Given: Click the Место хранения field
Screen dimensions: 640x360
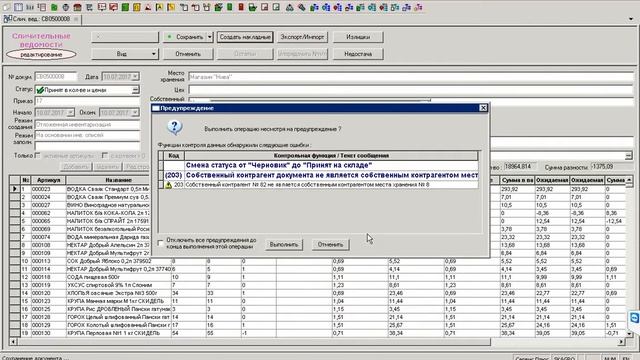Looking at the screenshot, I should click(411, 77).
